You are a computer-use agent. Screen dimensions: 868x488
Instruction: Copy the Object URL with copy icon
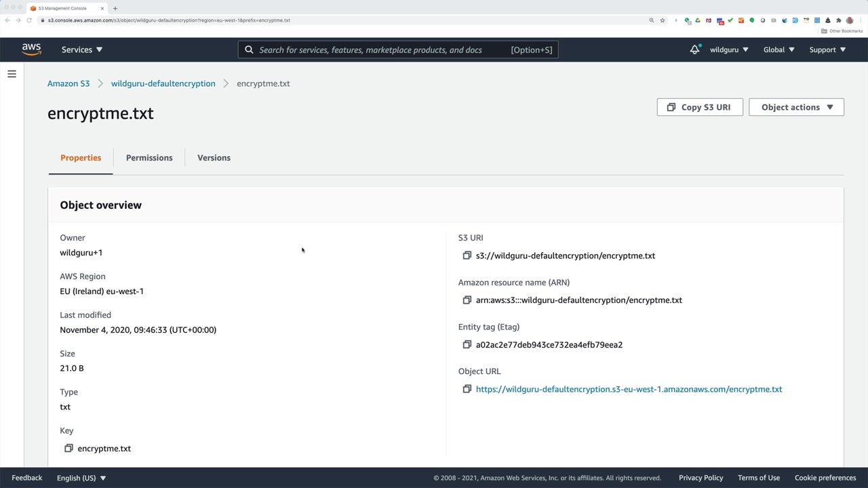[x=467, y=389]
